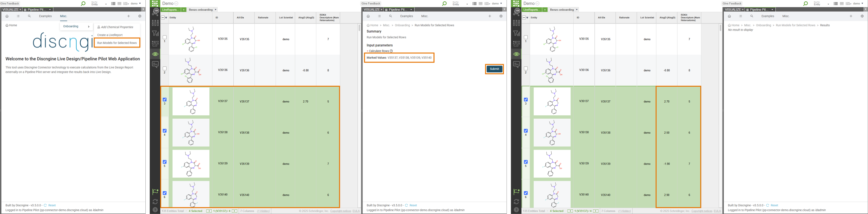
Task: Click the vertical scrollbar thumb of the AlogD 2.50 table
Action: 720,28
